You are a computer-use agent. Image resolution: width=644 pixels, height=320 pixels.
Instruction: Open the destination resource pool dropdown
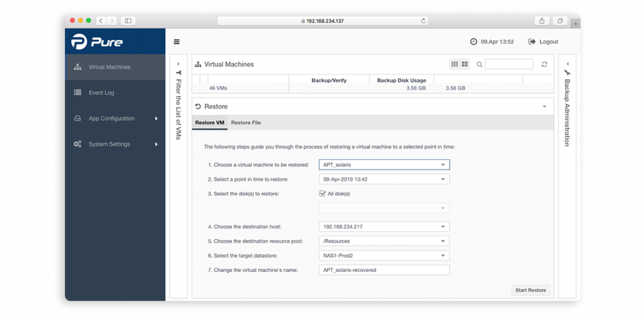[x=384, y=241]
